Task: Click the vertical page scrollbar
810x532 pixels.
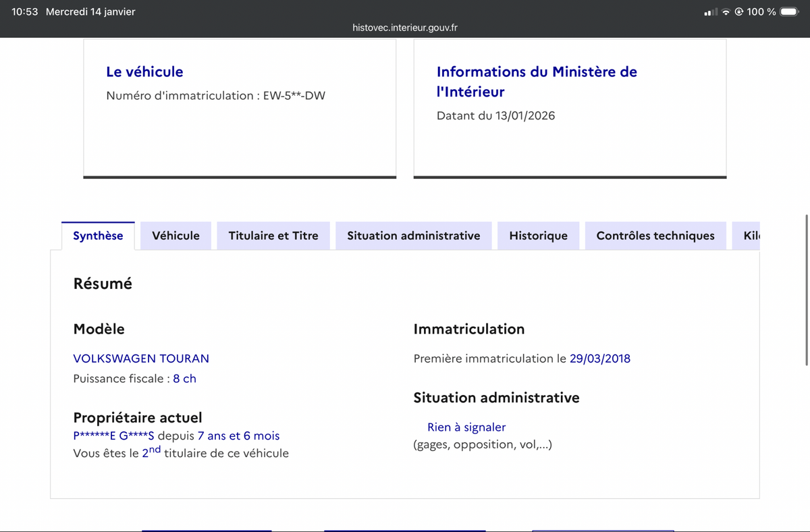Action: click(x=807, y=290)
